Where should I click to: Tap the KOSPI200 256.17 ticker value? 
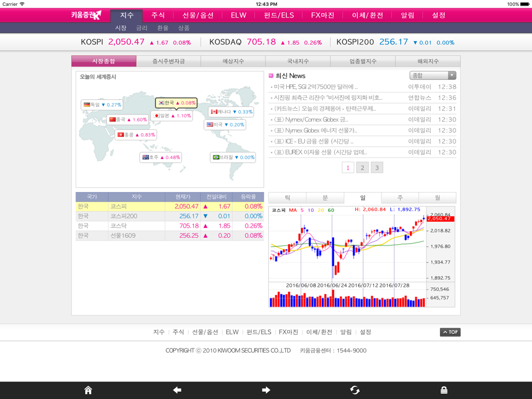coord(394,41)
